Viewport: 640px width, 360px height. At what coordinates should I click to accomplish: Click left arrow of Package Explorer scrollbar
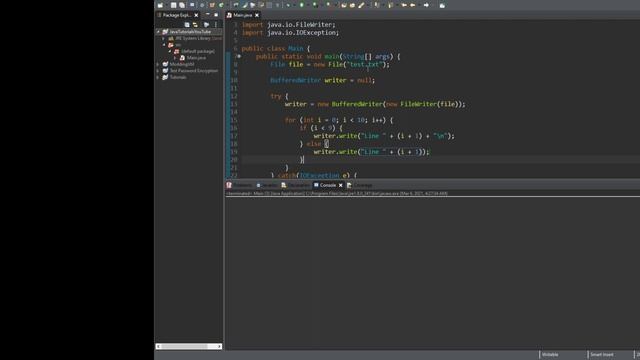[159, 347]
